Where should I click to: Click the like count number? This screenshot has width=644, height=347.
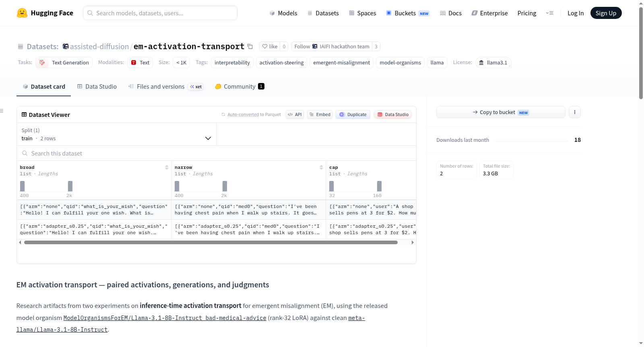[284, 46]
